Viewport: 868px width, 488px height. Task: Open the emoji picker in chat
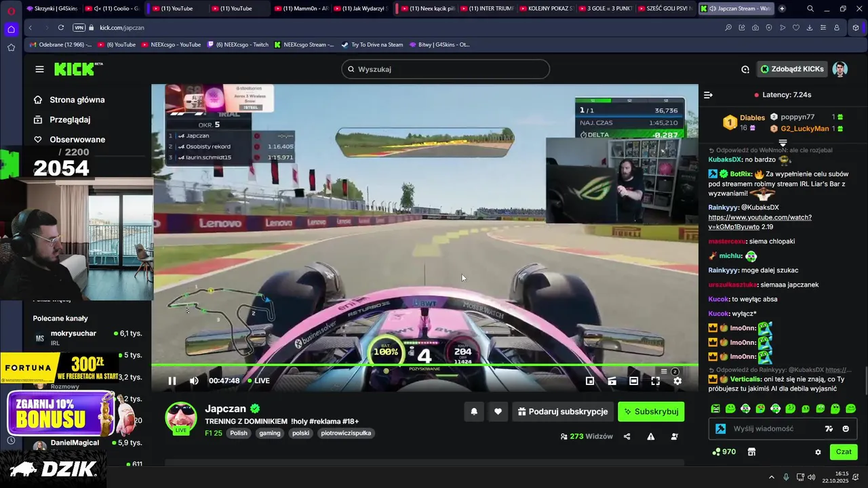point(846,428)
